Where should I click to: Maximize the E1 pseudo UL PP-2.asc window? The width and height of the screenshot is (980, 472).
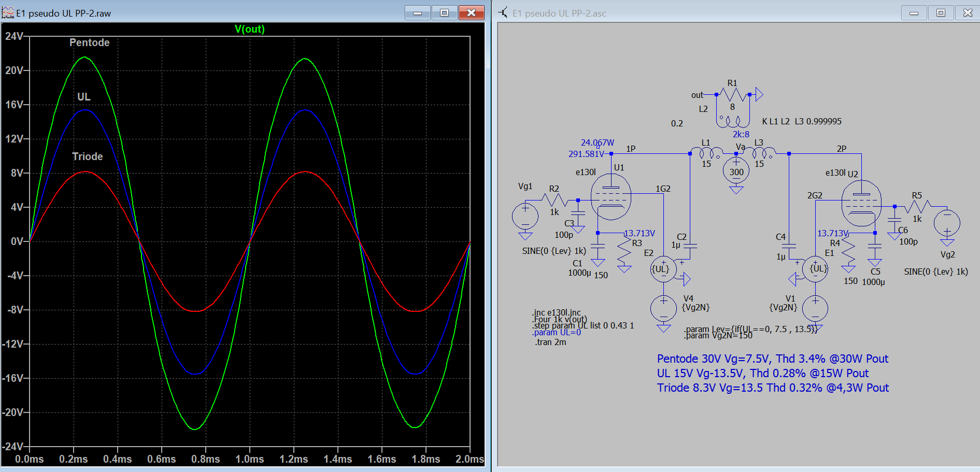tap(941, 13)
